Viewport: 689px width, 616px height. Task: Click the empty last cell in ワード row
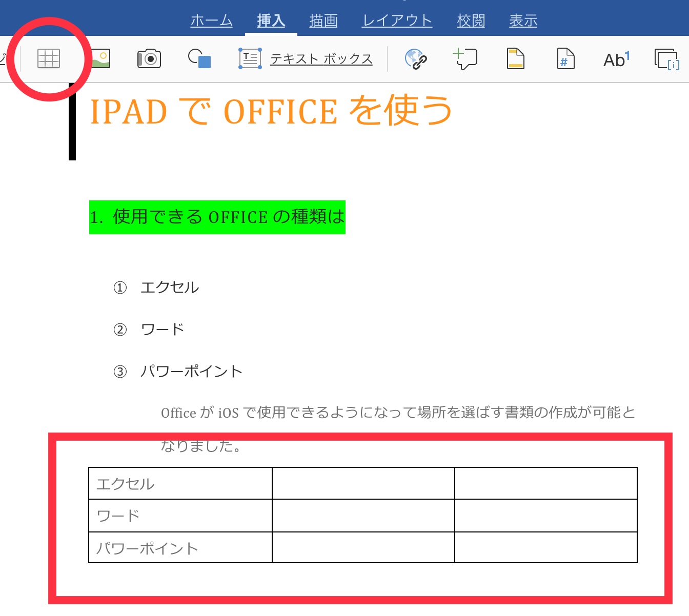pyautogui.click(x=546, y=516)
